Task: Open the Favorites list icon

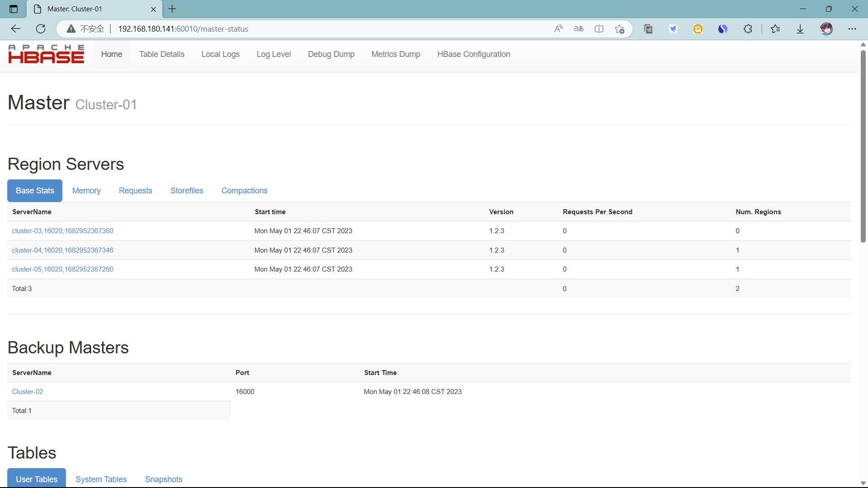Action: 775,29
